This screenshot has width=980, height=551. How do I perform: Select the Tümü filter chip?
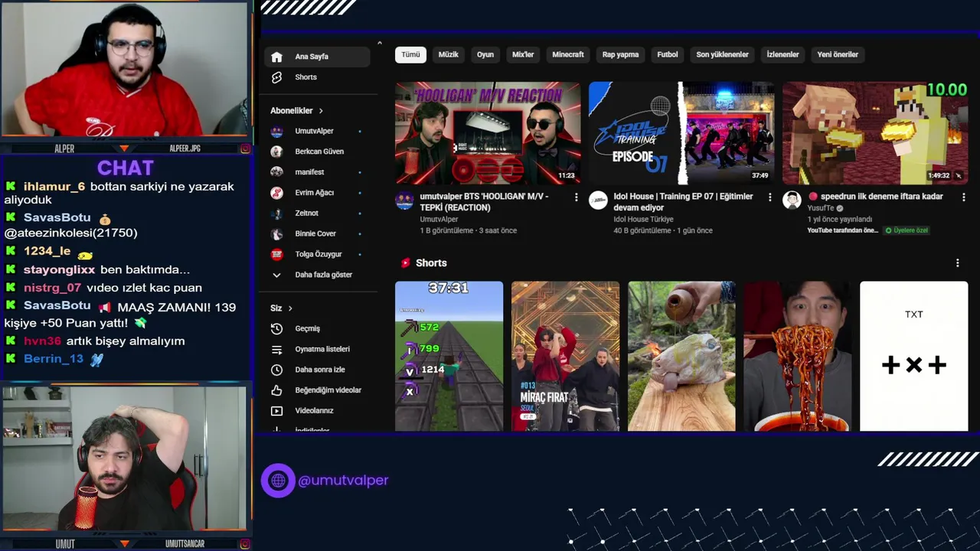pos(411,54)
